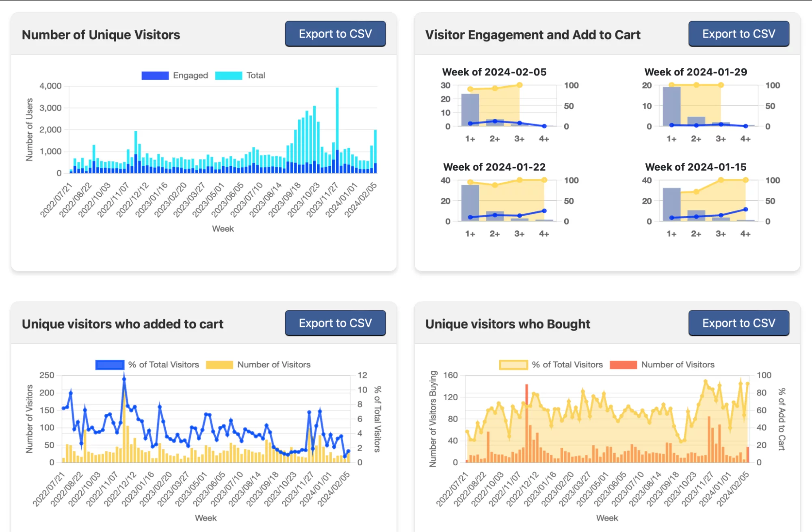The image size is (812, 532).
Task: Click the highest blue peak in added-to-cart chart
Action: pyautogui.click(x=124, y=379)
